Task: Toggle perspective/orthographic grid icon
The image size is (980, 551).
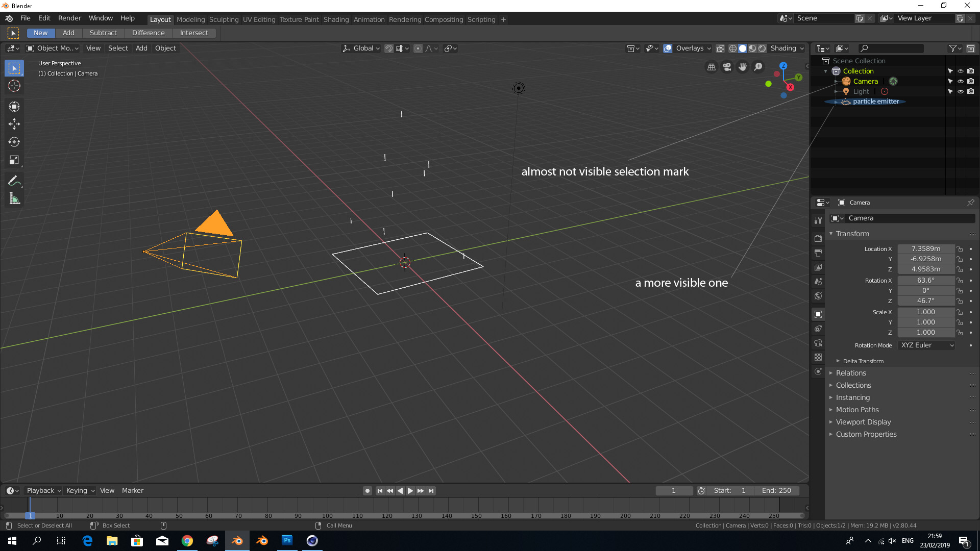Action: click(711, 67)
